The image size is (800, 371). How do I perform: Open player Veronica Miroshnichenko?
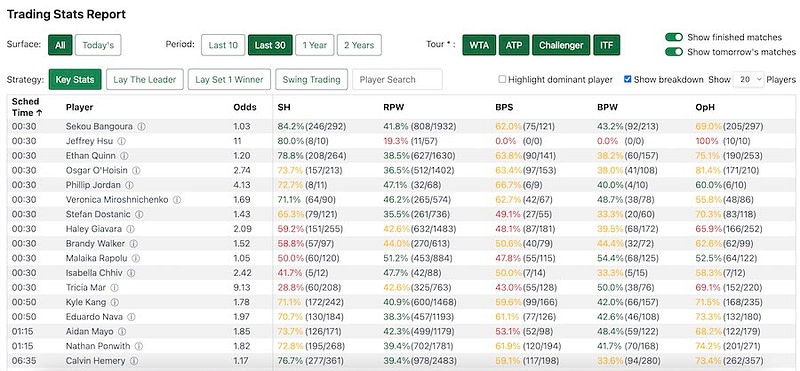[x=117, y=200]
